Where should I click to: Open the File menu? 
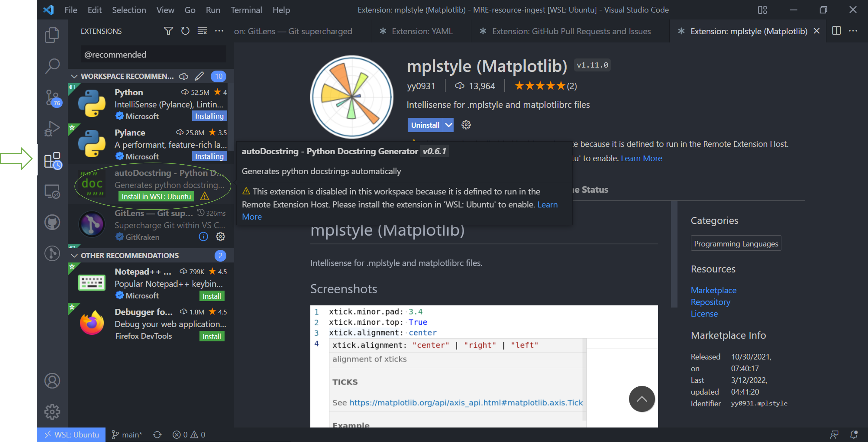point(71,10)
